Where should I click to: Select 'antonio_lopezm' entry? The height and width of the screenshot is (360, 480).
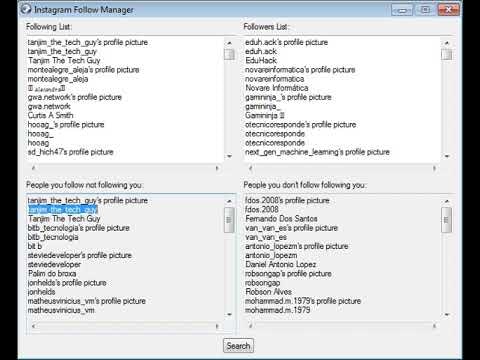pyautogui.click(x=271, y=255)
